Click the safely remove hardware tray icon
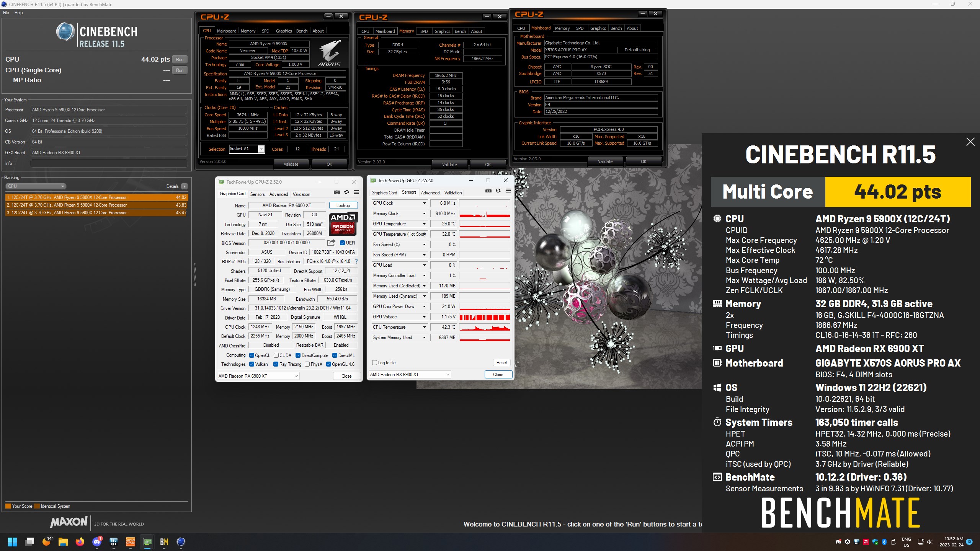 pyautogui.click(x=893, y=542)
